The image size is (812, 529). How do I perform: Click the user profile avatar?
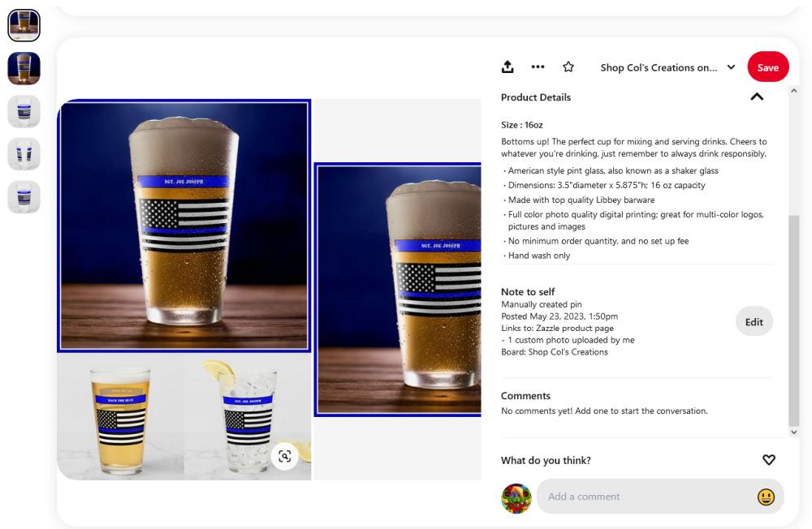(516, 498)
